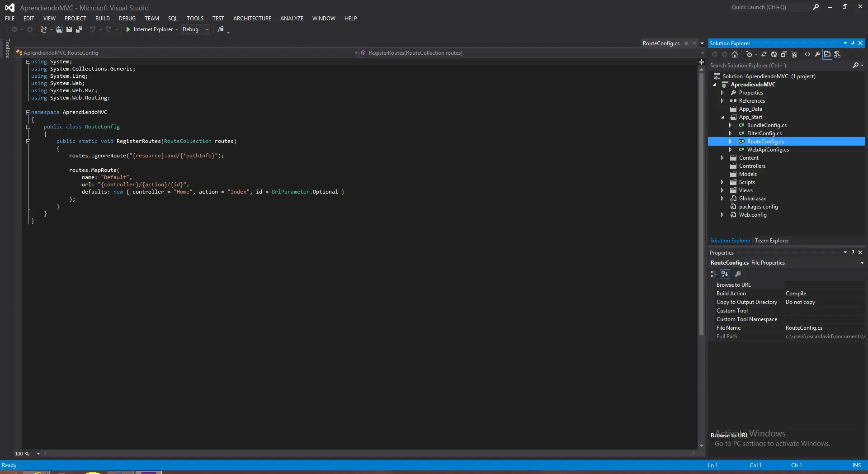Select BundleConfig.cs in Solution Explorer
This screenshot has height=474, width=868.
click(767, 125)
